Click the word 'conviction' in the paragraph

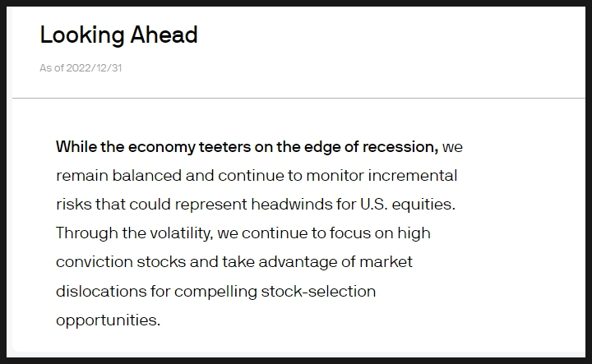pos(95,262)
